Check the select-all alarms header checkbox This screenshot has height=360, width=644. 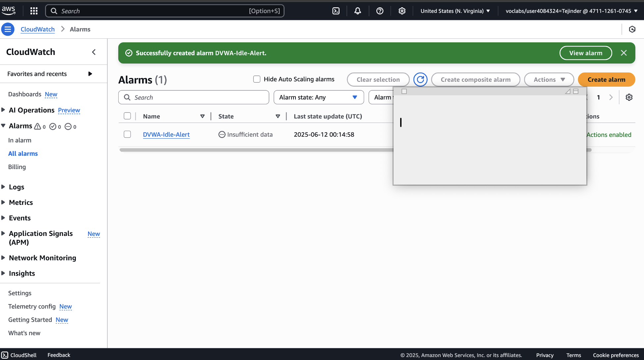tap(127, 116)
